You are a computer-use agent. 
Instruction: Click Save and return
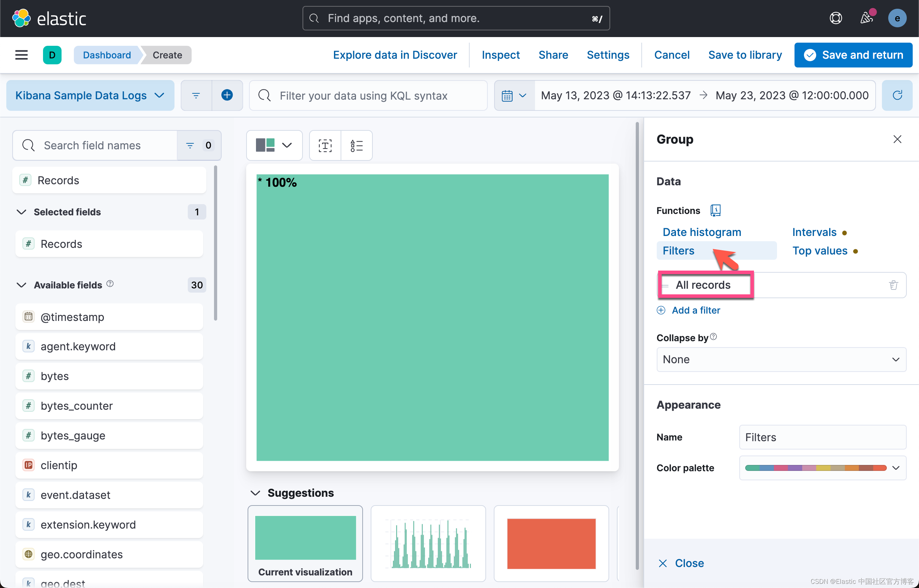click(x=853, y=55)
